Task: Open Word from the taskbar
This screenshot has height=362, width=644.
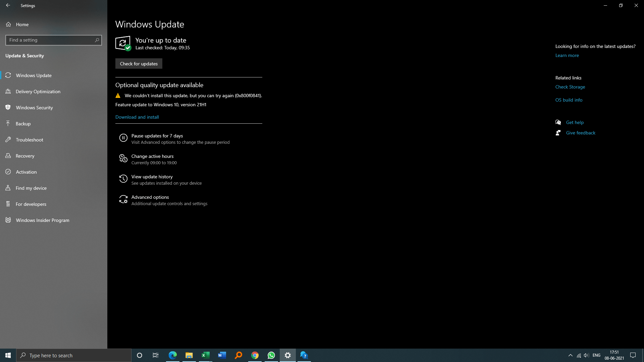Action: [222, 355]
